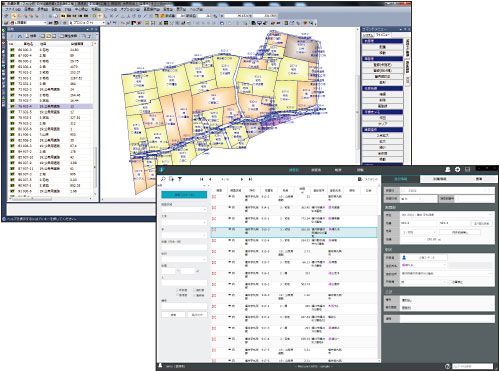Click the logo icon at front window's top-left

(161, 170)
